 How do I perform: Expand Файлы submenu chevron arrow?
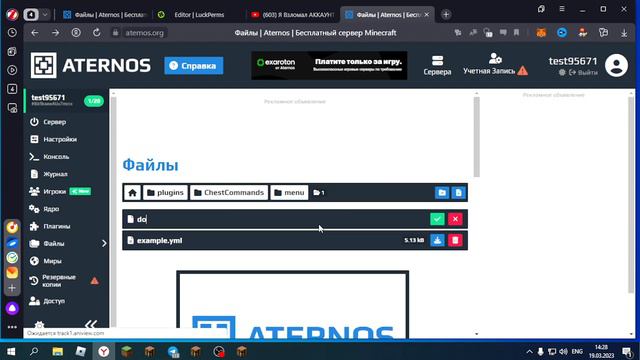(104, 244)
